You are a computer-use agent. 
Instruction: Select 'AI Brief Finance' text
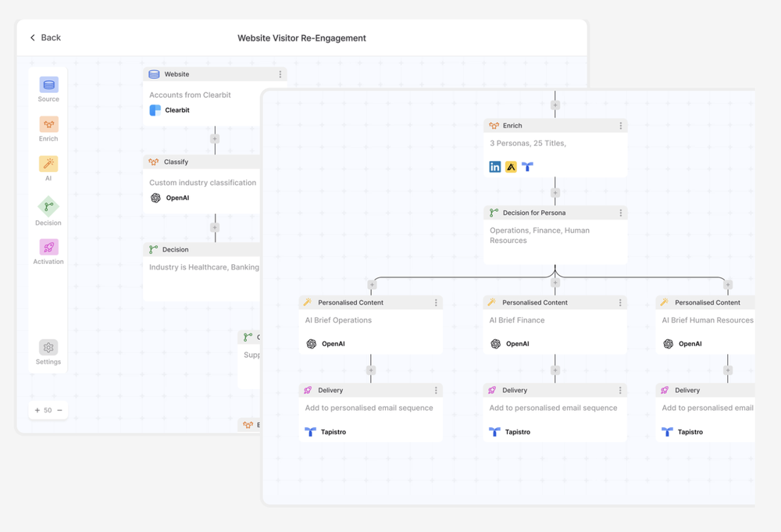coord(516,320)
